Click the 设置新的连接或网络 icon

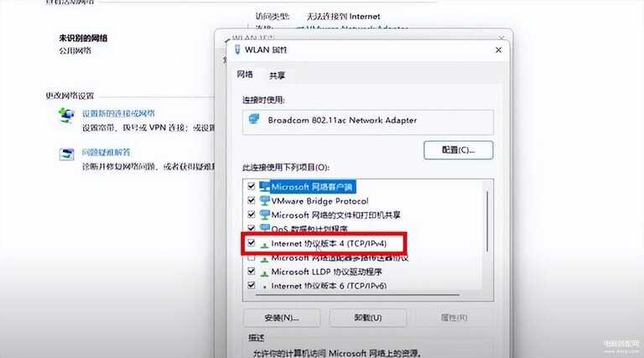point(66,115)
